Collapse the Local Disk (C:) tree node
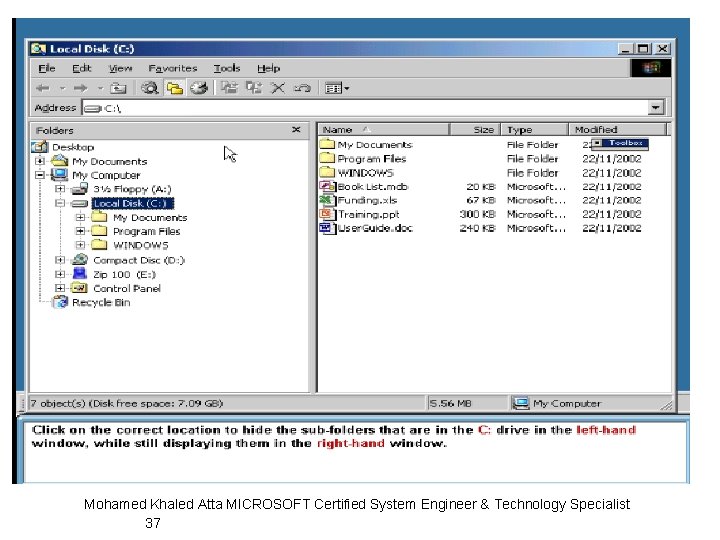 (x=60, y=203)
